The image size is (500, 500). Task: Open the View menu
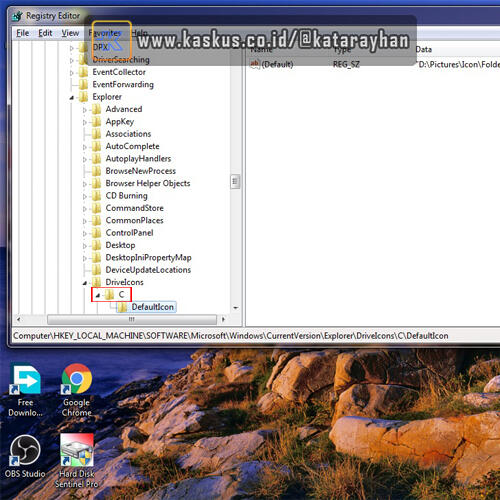pyautogui.click(x=70, y=33)
